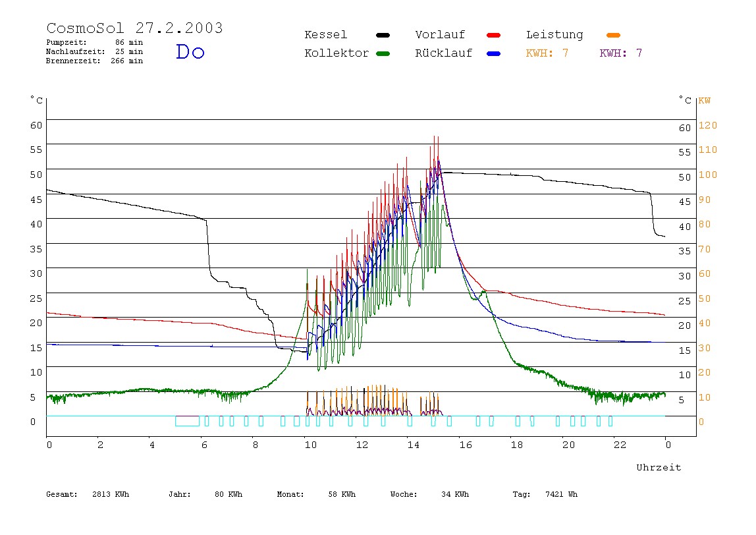Click the "Uhrzeit" time axis label
756x535 pixels.
pos(659,467)
